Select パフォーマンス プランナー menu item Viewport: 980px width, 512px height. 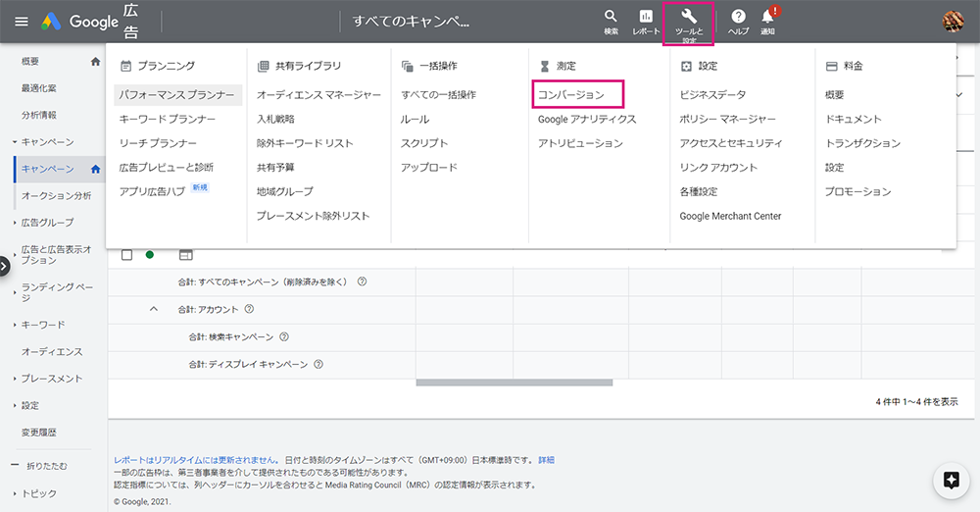pos(176,95)
